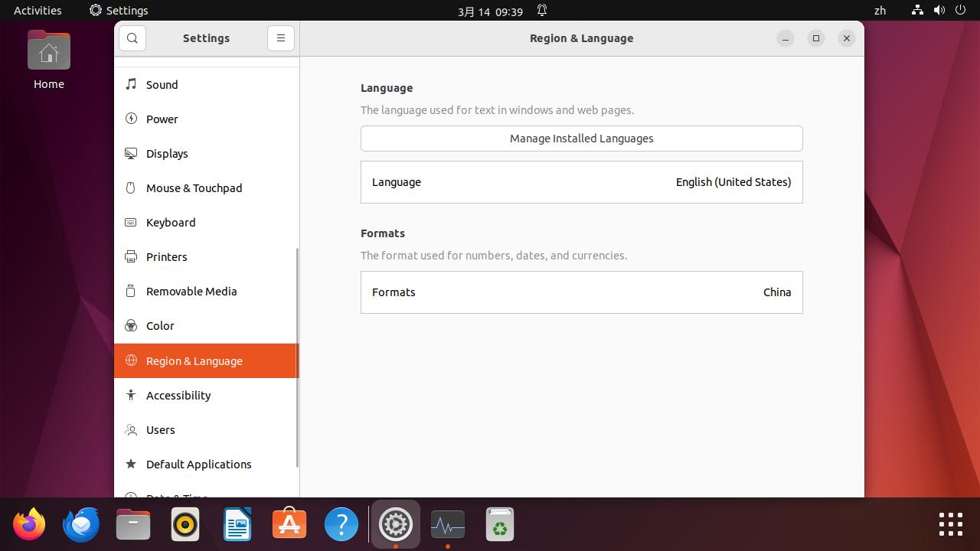Click the power icon in the top bar
This screenshot has width=980, height=551.
[x=961, y=11]
